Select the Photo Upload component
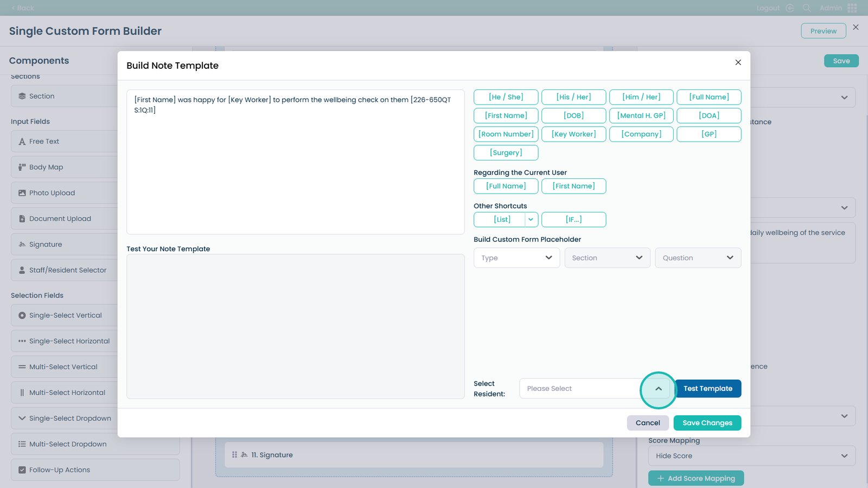This screenshot has width=868, height=488. pos(95,193)
